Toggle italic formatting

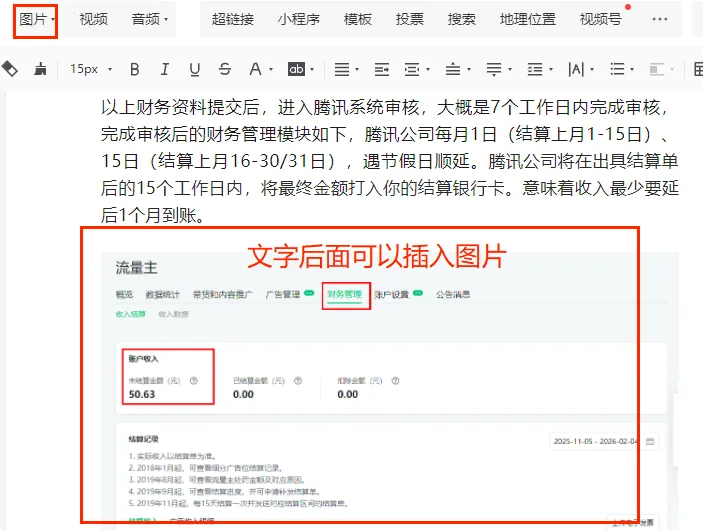tap(165, 70)
